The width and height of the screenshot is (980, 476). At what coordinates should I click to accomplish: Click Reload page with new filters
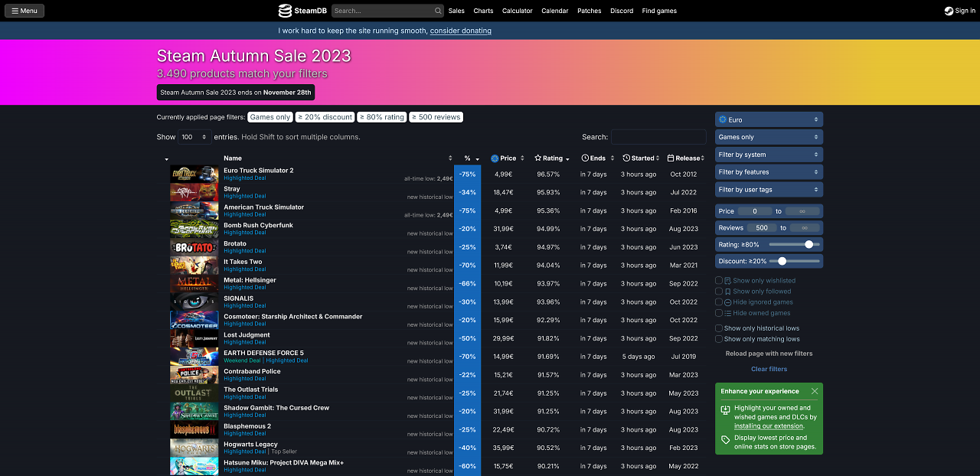(769, 354)
